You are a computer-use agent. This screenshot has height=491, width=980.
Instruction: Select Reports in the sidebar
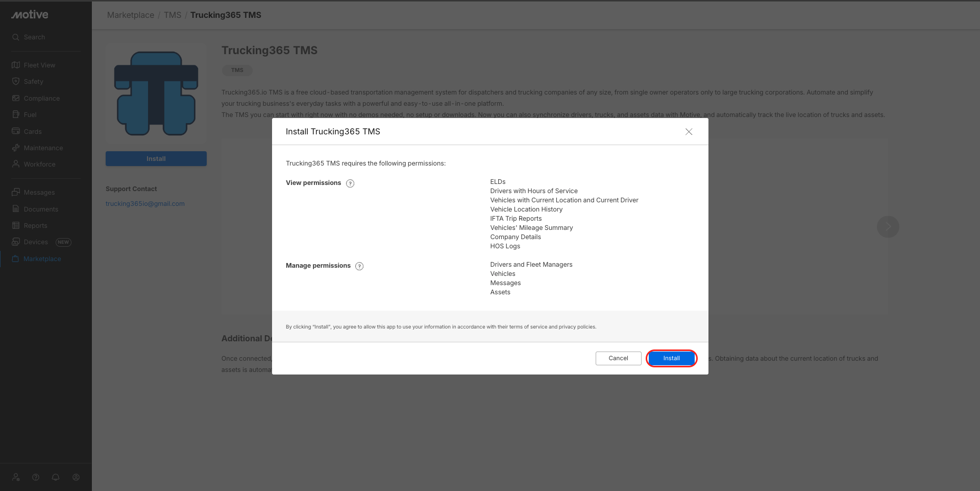point(36,225)
